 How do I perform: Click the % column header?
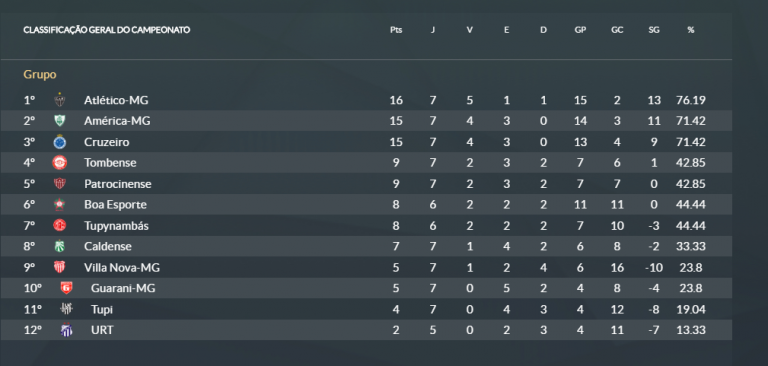point(691,30)
